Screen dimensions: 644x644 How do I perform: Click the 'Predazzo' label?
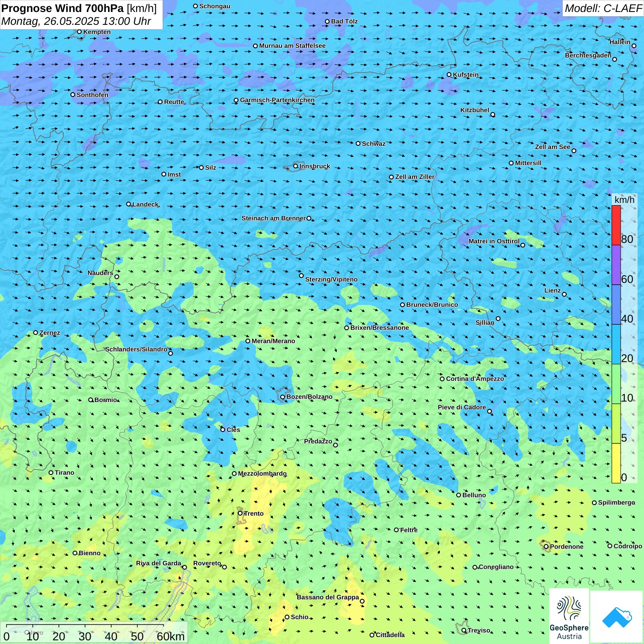click(x=318, y=441)
